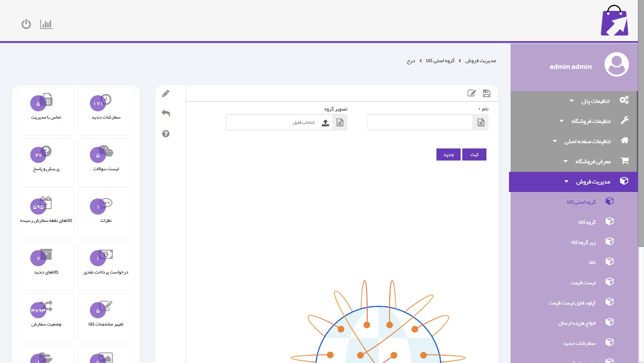
Task: Expand the تنظیمات پنل menu
Action: [595, 101]
